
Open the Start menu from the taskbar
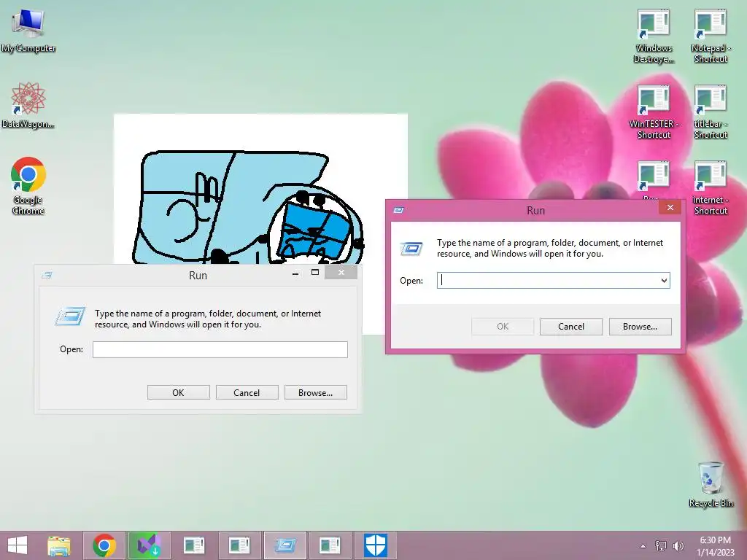click(18, 545)
